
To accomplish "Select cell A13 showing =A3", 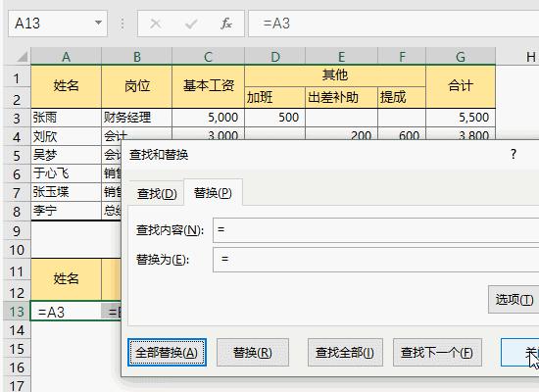I will pyautogui.click(x=67, y=312).
